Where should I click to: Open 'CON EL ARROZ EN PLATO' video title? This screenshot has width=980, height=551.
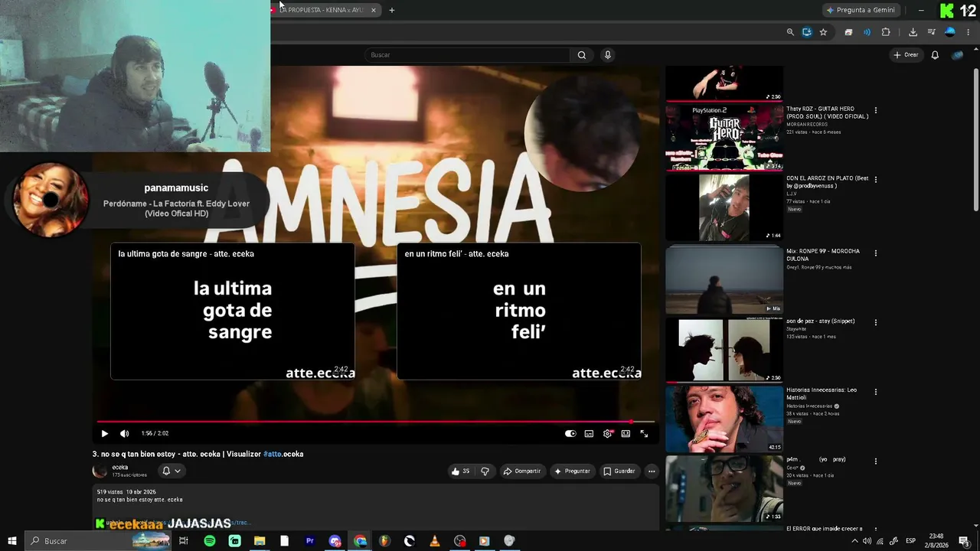828,182
